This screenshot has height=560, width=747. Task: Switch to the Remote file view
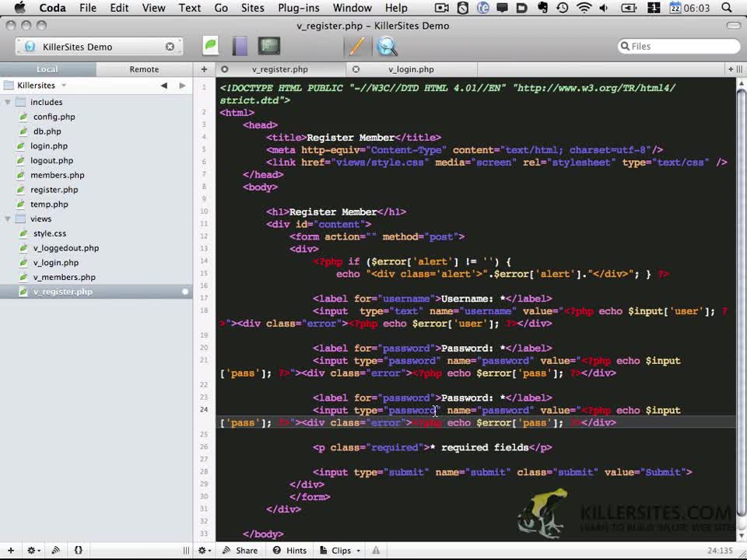coord(144,69)
